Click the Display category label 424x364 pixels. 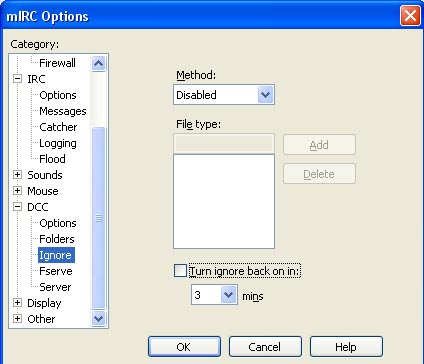44,303
